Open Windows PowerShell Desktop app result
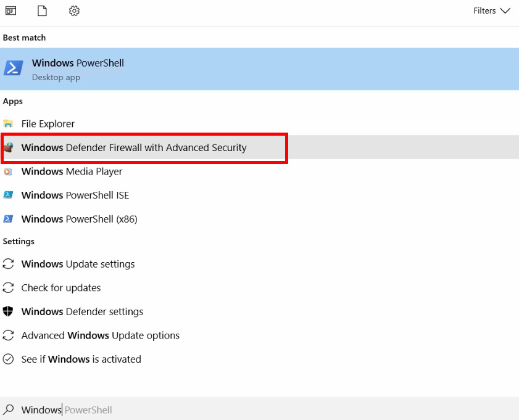Screen dimensions: 519x420 259,69
